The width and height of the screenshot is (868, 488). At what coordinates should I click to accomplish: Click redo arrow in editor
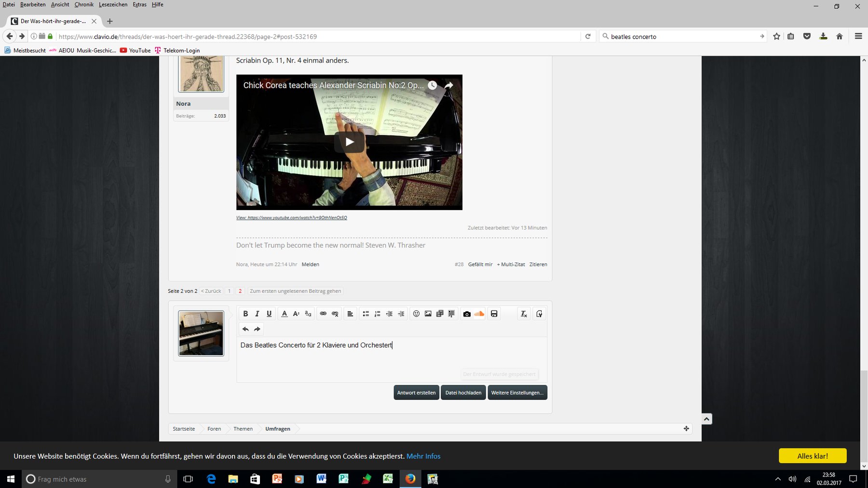[x=257, y=329]
